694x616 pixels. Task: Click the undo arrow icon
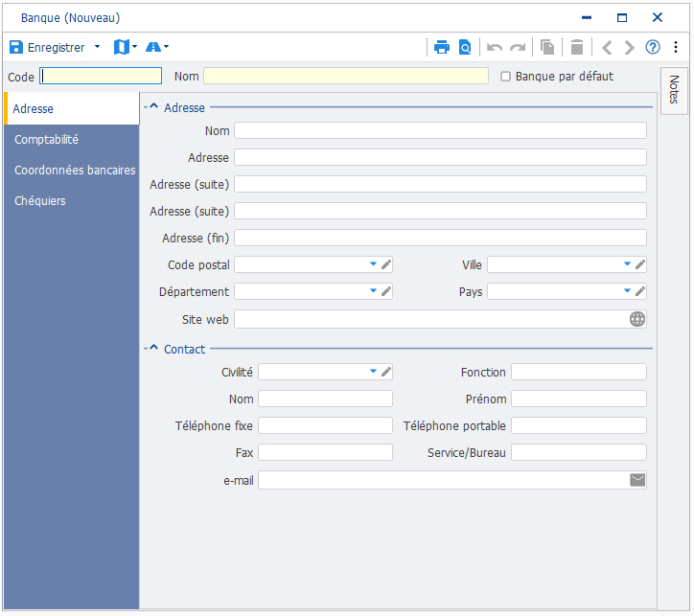495,47
